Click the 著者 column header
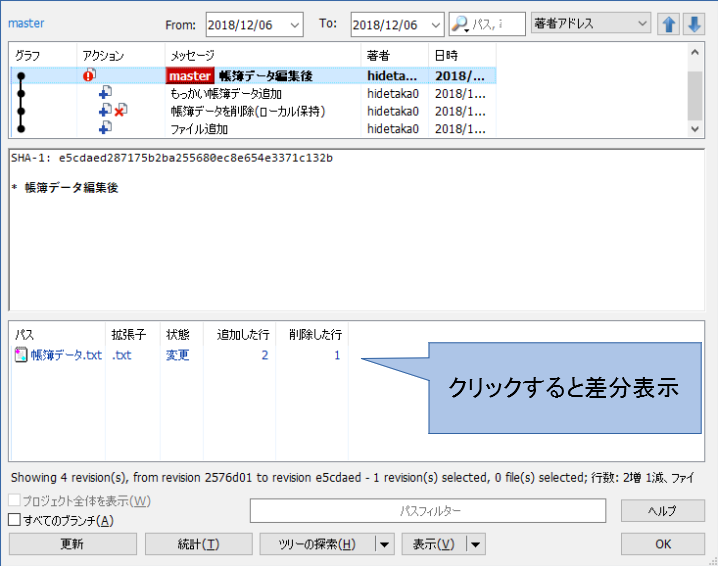The image size is (718, 566). click(x=395, y=56)
